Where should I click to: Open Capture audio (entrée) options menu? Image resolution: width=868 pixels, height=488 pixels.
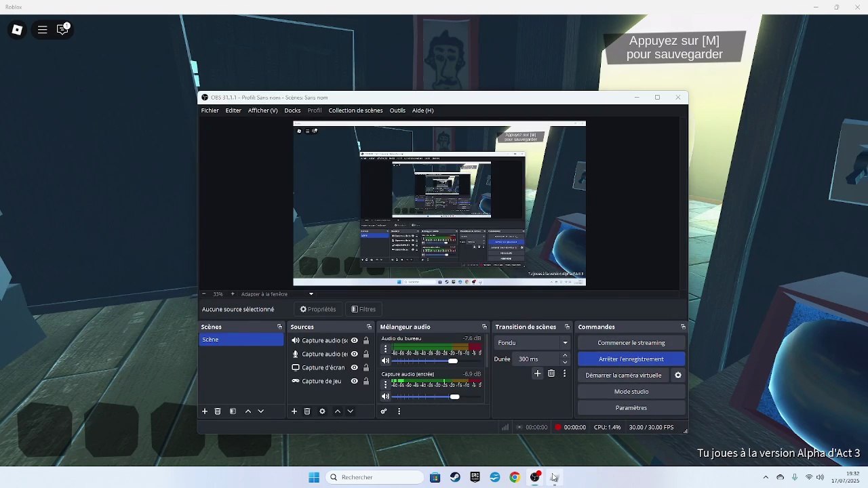386,384
